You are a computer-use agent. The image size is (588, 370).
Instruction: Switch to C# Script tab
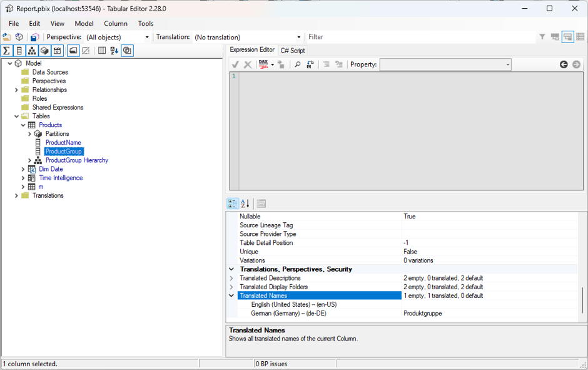[x=293, y=51]
